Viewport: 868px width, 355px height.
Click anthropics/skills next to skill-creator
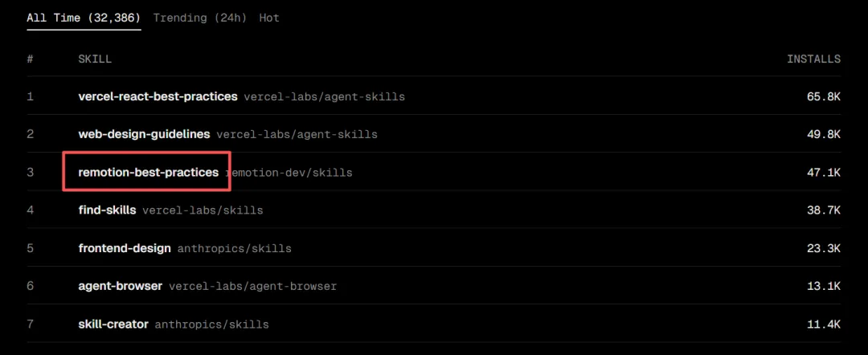tap(212, 325)
